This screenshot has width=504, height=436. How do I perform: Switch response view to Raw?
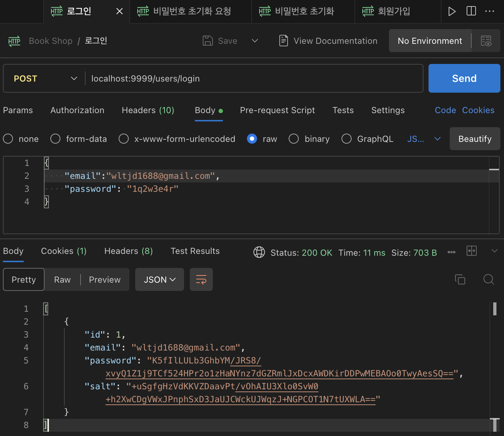(62, 279)
